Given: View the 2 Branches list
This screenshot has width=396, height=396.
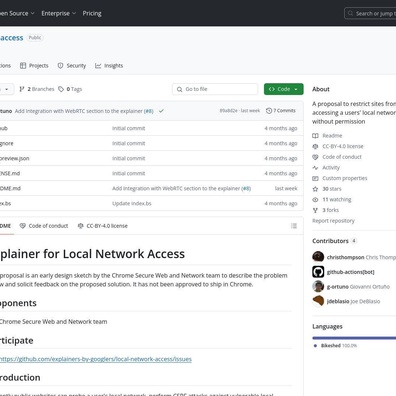Looking at the screenshot, I should [x=37, y=89].
